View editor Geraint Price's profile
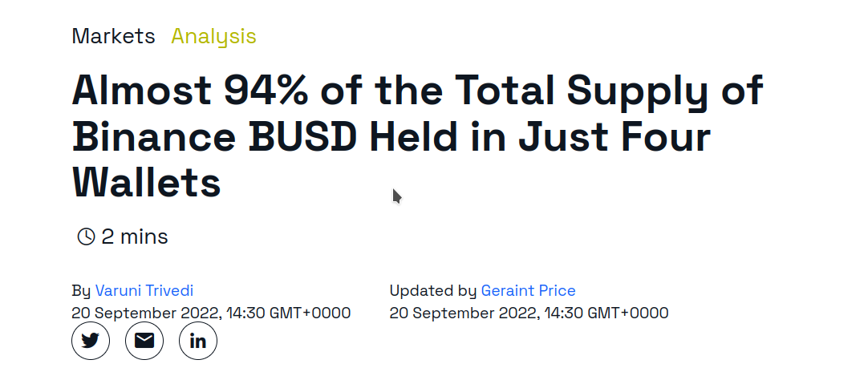Image resolution: width=868 pixels, height=376 pixels. click(528, 290)
